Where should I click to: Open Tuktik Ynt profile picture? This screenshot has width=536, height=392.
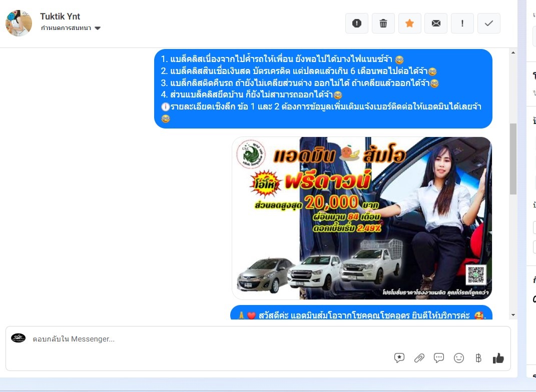(19, 23)
